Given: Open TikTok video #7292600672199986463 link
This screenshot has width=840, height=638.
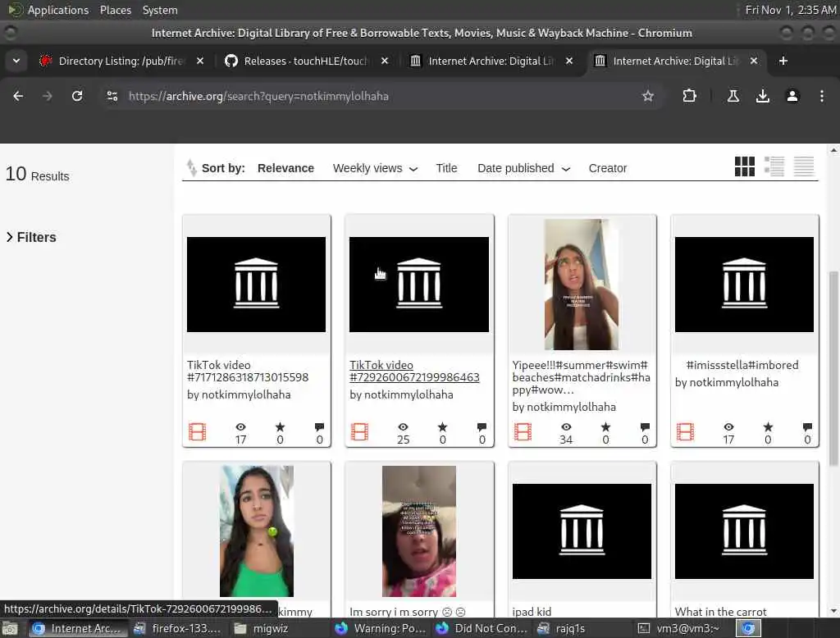Looking at the screenshot, I should (414, 371).
